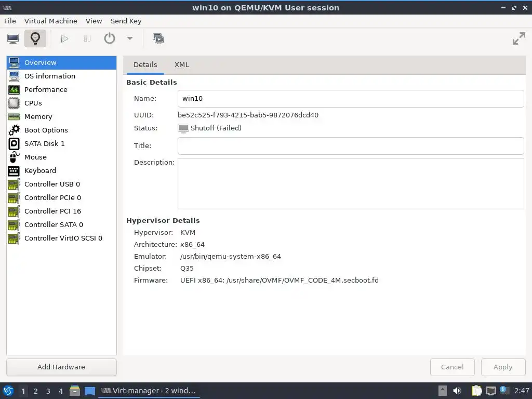The height and width of the screenshot is (399, 532).
Task: Open the File menu
Action: coord(10,21)
